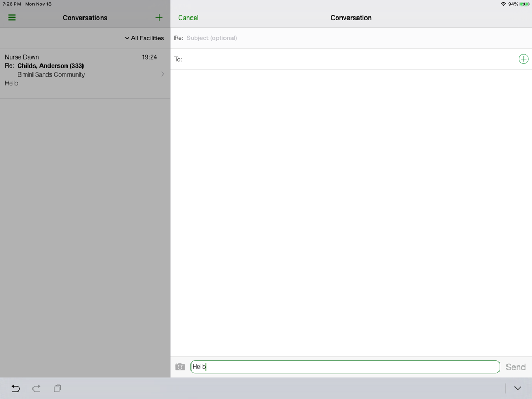Tap the empty conversation body area
532x399 pixels.
click(351, 213)
